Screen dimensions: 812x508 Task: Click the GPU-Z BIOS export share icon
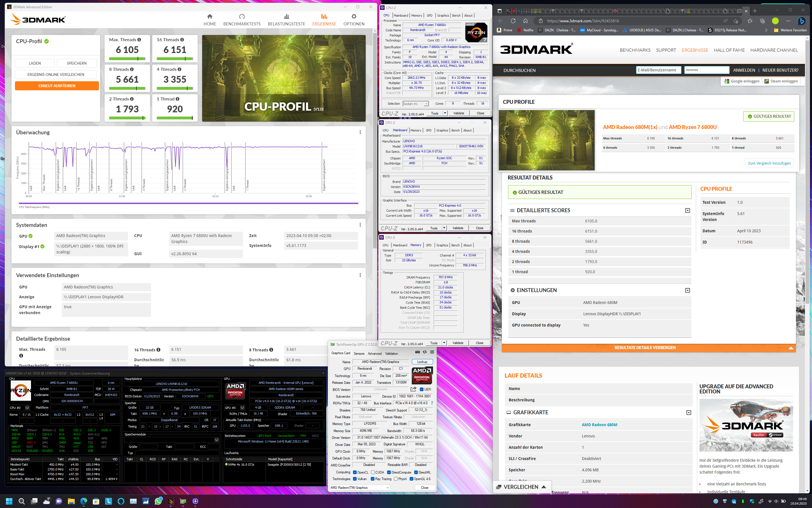tap(413, 389)
